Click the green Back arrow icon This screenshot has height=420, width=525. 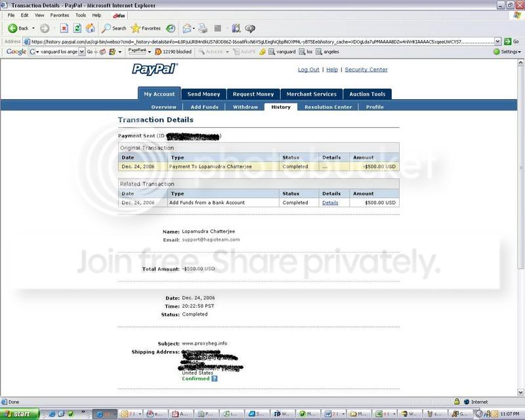12,28
